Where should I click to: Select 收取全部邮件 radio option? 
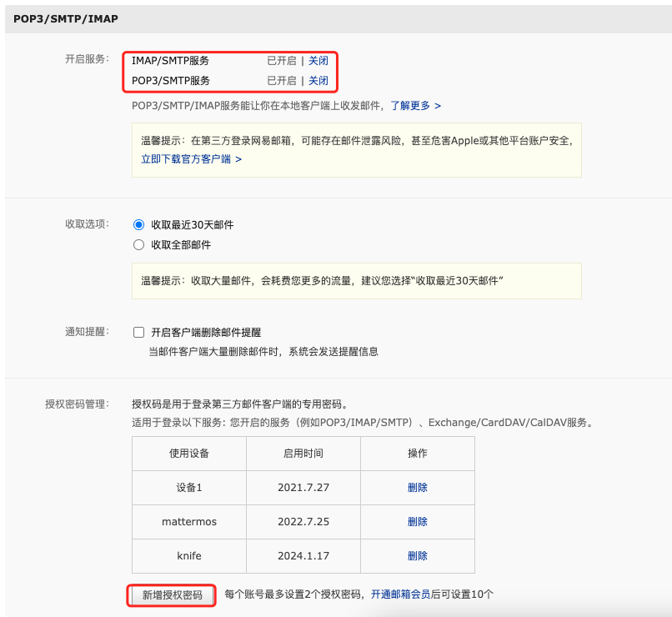coord(139,245)
